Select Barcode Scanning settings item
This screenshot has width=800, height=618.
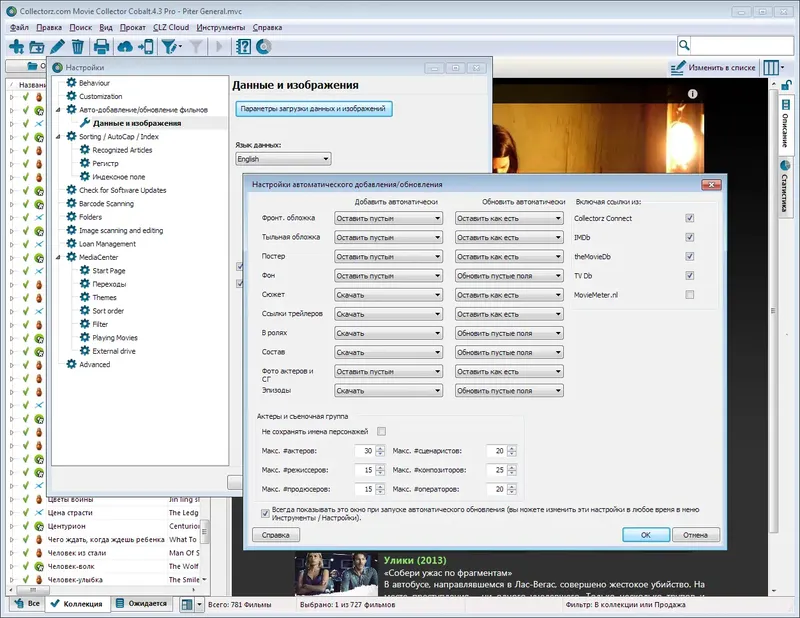pyautogui.click(x=106, y=203)
